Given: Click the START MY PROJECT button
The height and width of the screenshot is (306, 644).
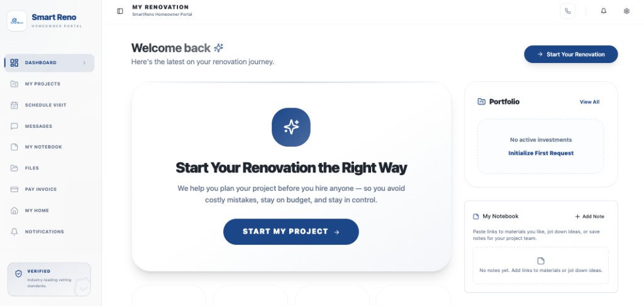Looking at the screenshot, I should pyautogui.click(x=291, y=232).
